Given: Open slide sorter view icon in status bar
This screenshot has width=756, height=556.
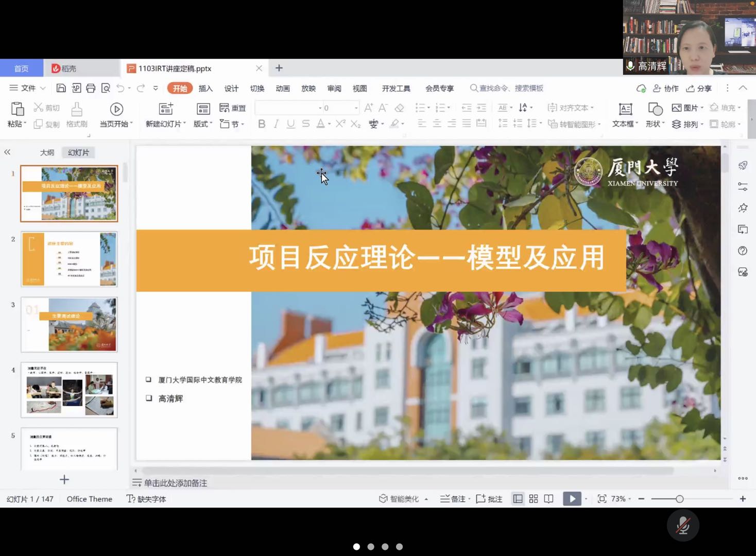Looking at the screenshot, I should 534,499.
